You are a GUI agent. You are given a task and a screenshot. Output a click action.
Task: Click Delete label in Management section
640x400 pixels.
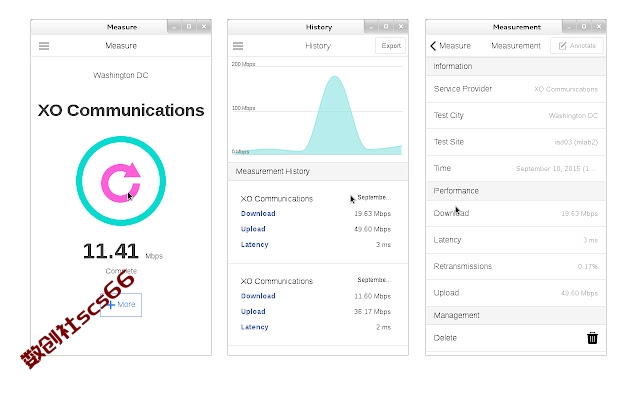pos(445,338)
